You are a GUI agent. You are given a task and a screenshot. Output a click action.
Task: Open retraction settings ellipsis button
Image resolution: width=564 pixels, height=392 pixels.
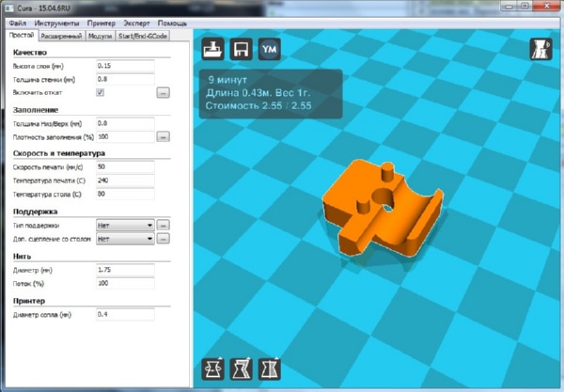tap(163, 92)
